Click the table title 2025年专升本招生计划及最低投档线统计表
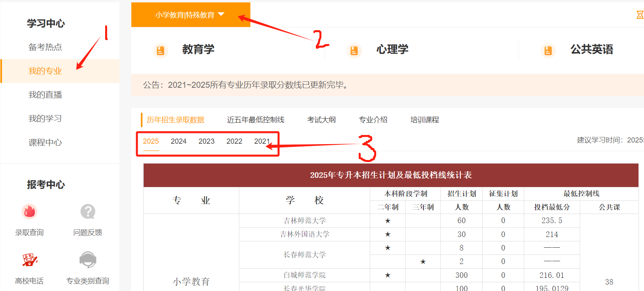644x291 pixels. tap(391, 175)
